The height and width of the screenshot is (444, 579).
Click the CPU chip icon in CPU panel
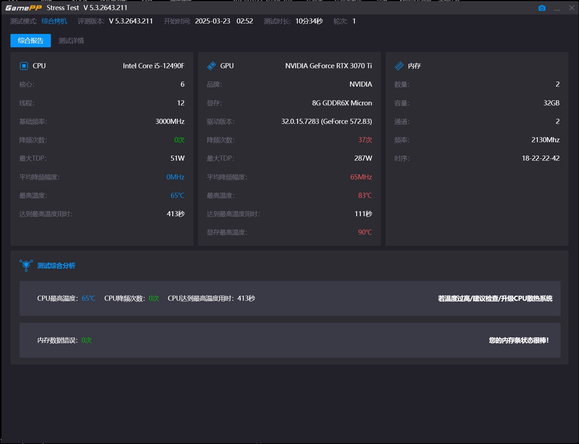pyautogui.click(x=24, y=66)
